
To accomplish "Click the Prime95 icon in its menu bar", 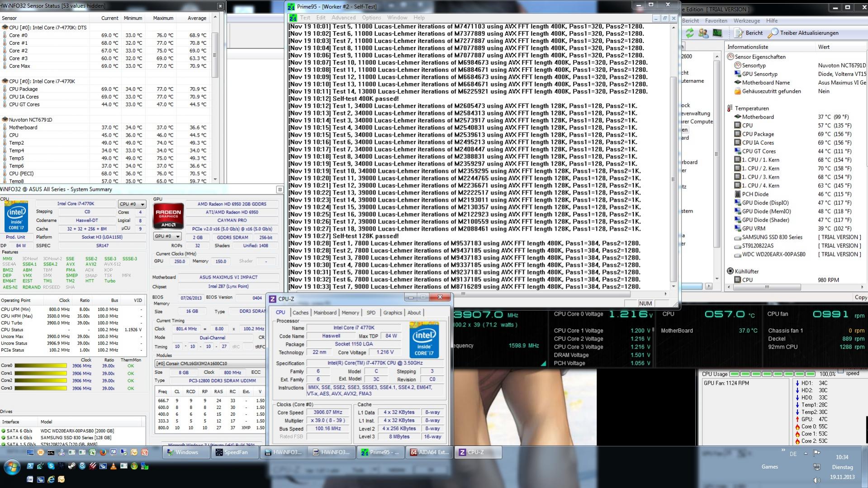I will (293, 18).
